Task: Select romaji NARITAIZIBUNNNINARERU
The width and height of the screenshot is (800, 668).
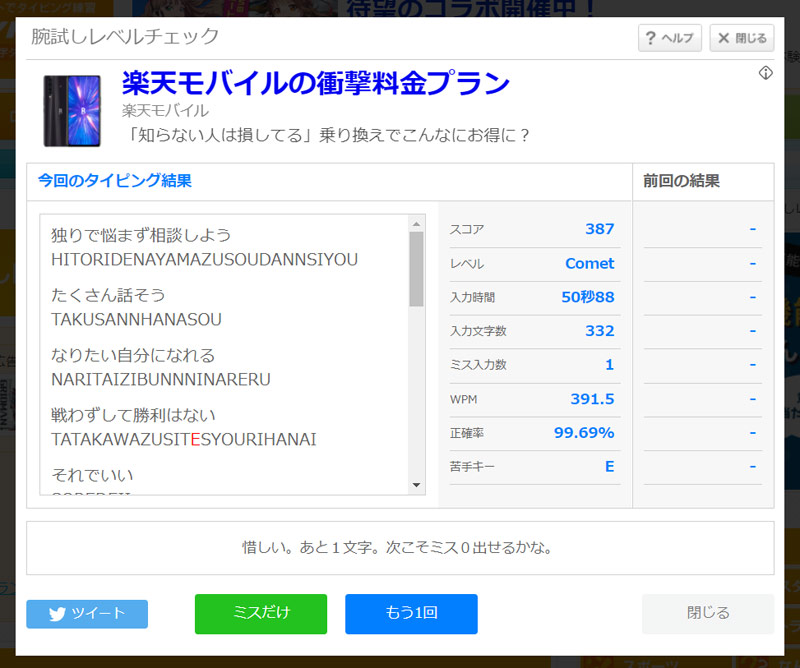Action: 161,380
